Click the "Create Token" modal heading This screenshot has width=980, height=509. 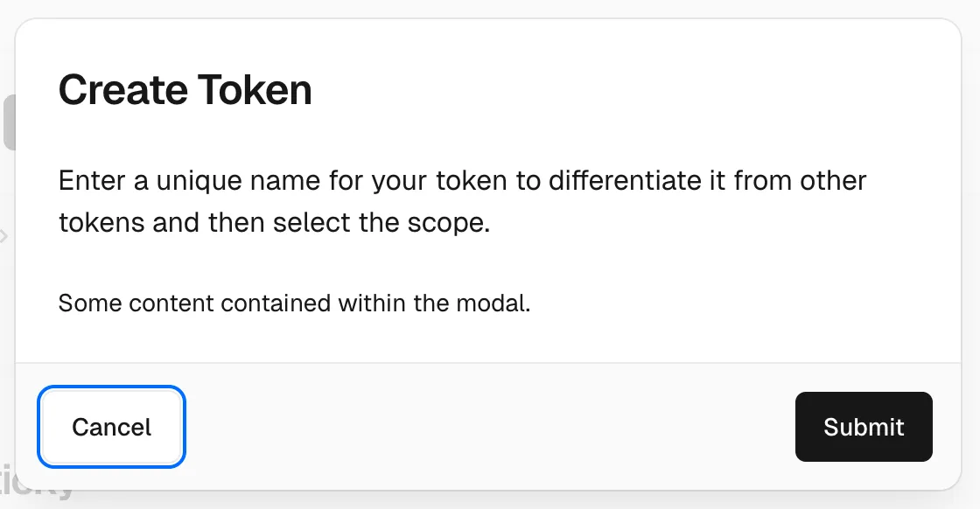[185, 91]
